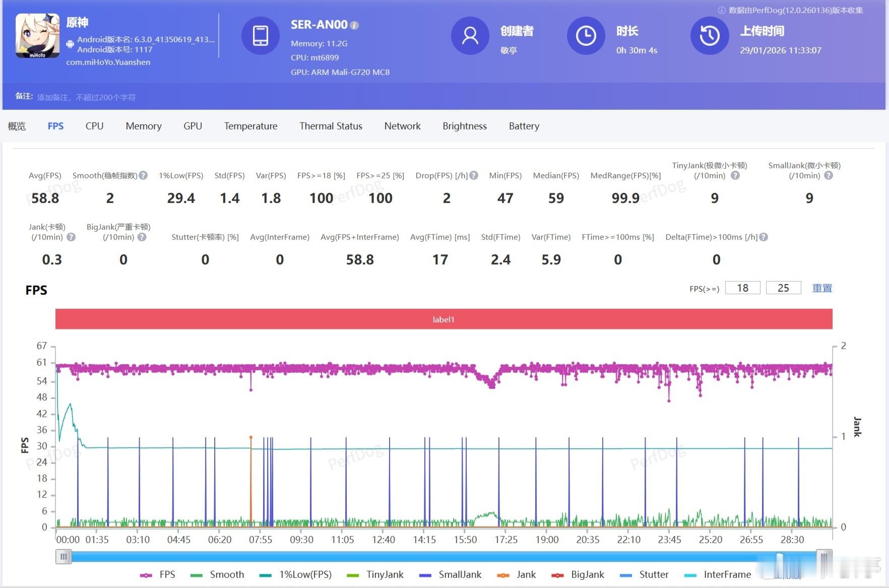Click the 重置 reset link
This screenshot has height=588, width=889.
coord(822,288)
